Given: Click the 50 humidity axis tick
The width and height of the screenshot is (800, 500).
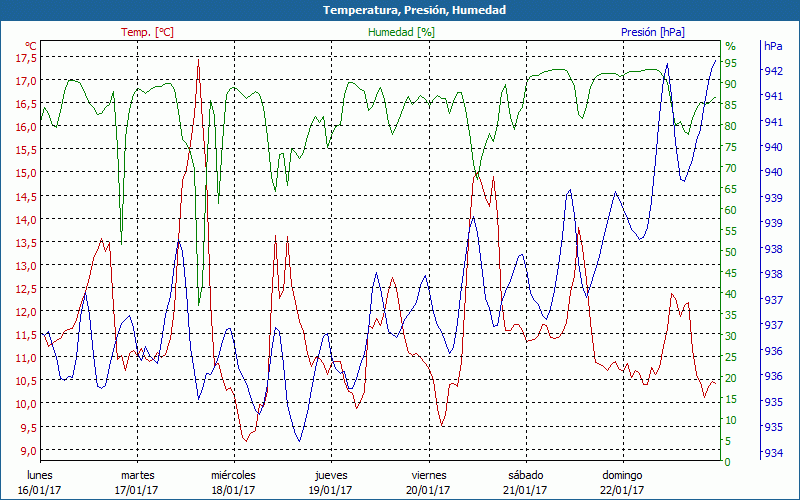Looking at the screenshot, I should coord(731,252).
